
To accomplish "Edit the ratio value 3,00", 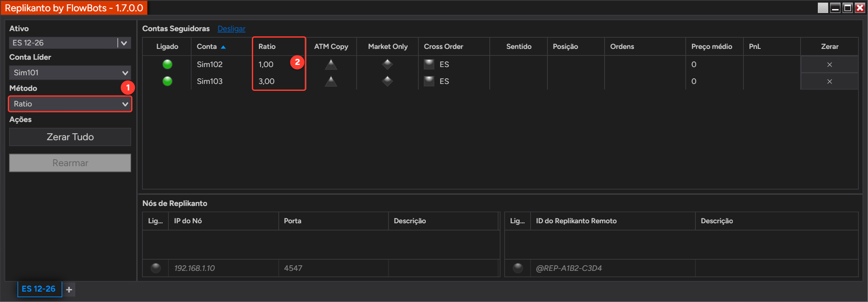I will tap(267, 81).
